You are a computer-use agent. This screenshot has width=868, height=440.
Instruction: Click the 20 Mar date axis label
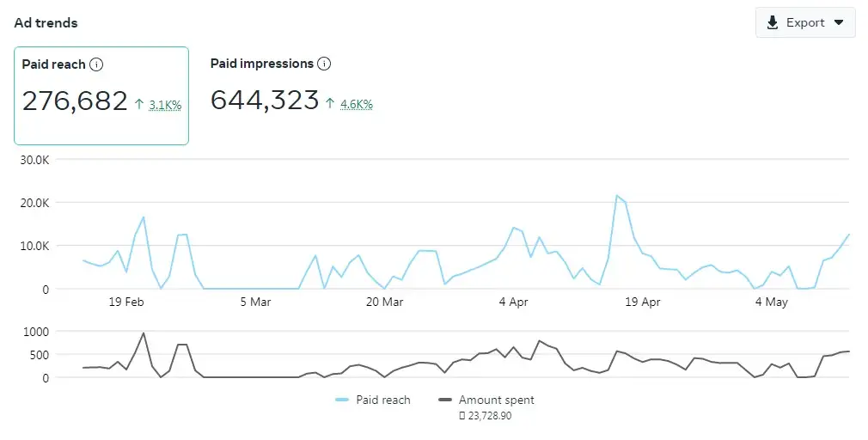click(x=384, y=302)
